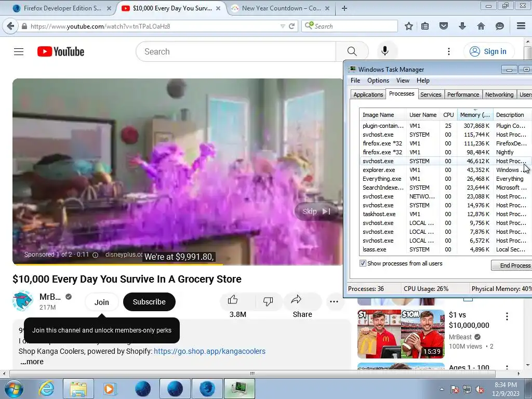Go to Firefox home page icon
The image size is (532, 399).
[481, 26]
